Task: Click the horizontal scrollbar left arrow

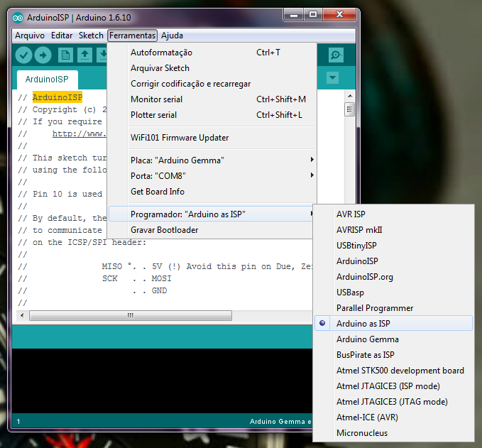Action: coord(22,315)
